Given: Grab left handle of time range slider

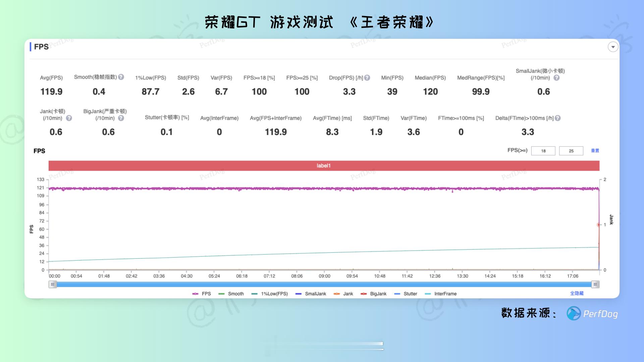Looking at the screenshot, I should [x=53, y=284].
